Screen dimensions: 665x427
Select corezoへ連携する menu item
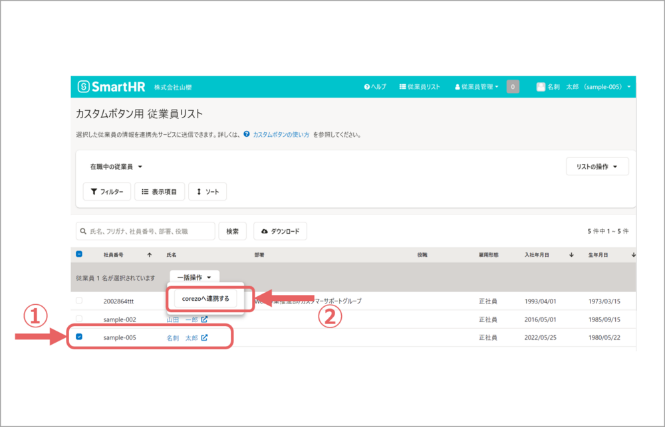point(205,298)
